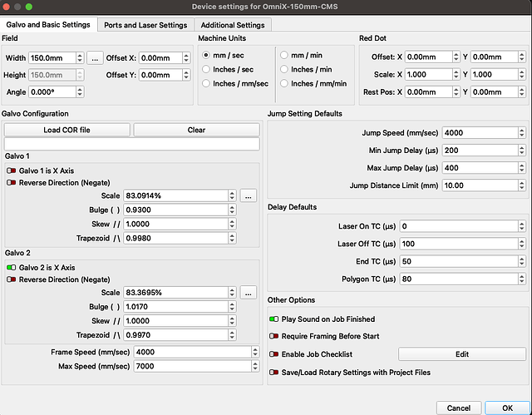Adjust Polygon TC stepper arrows

522,279
